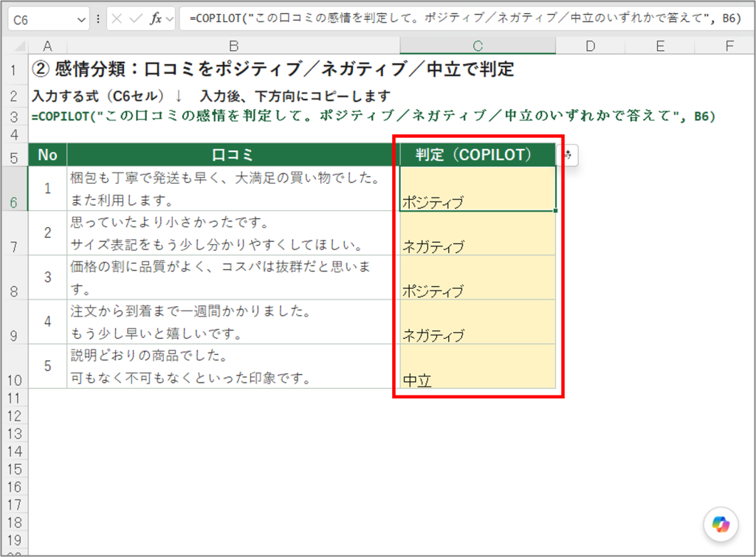Click the cancel X icon in formula bar
This screenshot has width=756, height=557.
(x=116, y=18)
